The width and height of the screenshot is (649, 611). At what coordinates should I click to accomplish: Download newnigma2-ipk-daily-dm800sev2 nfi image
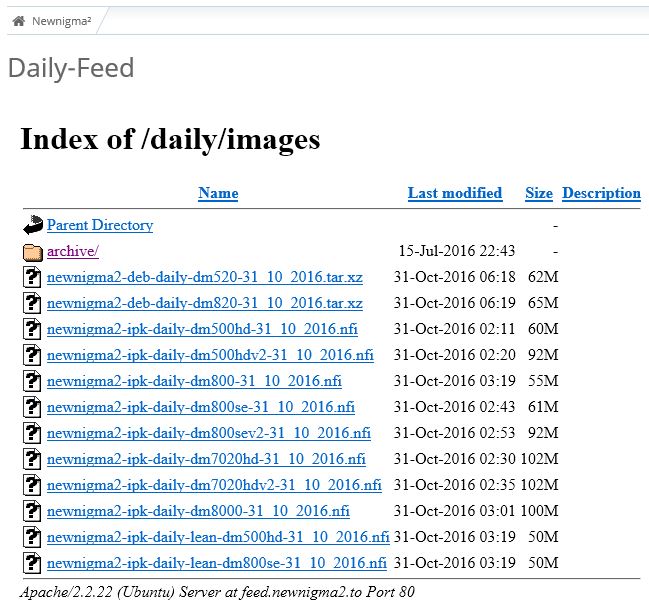208,433
